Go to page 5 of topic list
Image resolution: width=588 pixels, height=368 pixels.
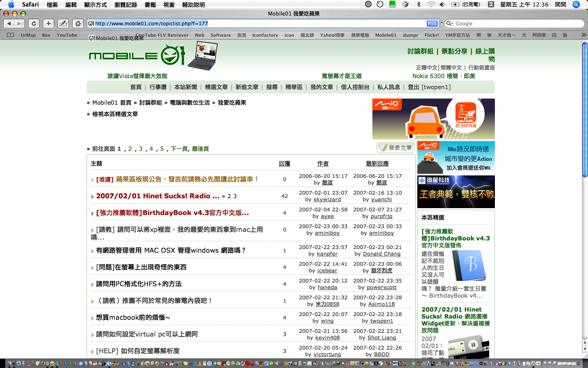162,149
